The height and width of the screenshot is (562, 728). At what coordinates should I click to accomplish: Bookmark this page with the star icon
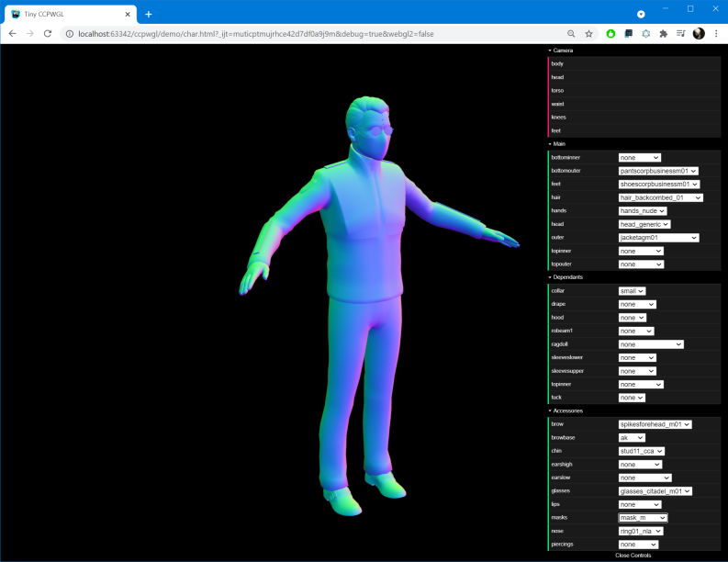588,33
